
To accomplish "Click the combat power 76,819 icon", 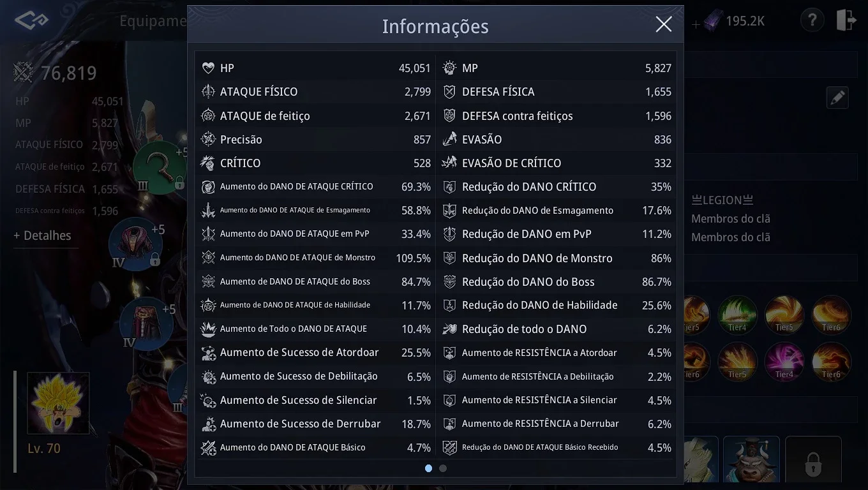I will pos(24,73).
